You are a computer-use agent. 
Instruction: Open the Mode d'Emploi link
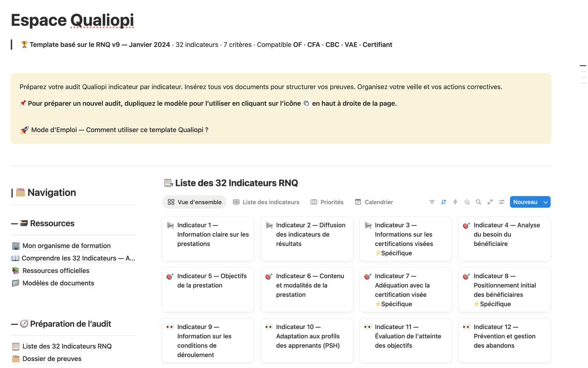pos(119,130)
